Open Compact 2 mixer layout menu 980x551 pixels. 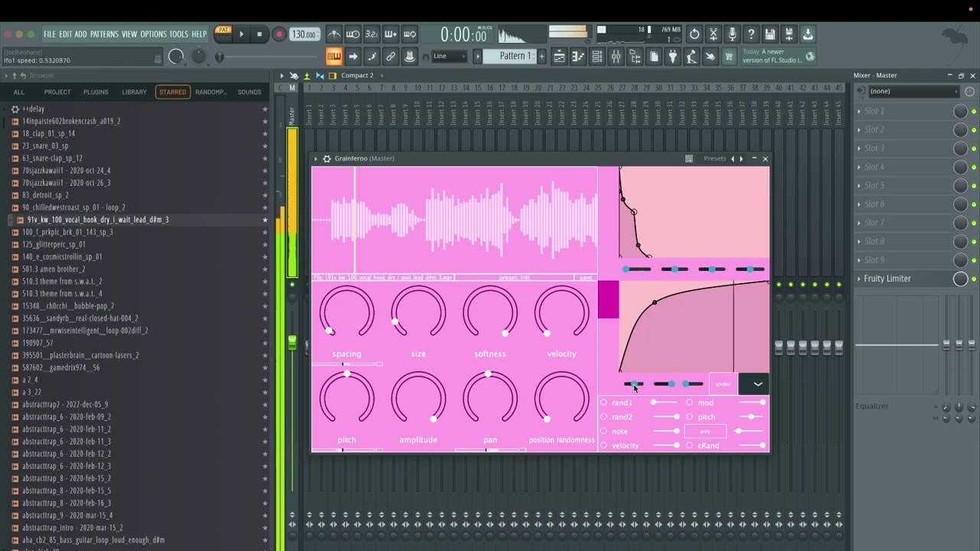click(357, 75)
